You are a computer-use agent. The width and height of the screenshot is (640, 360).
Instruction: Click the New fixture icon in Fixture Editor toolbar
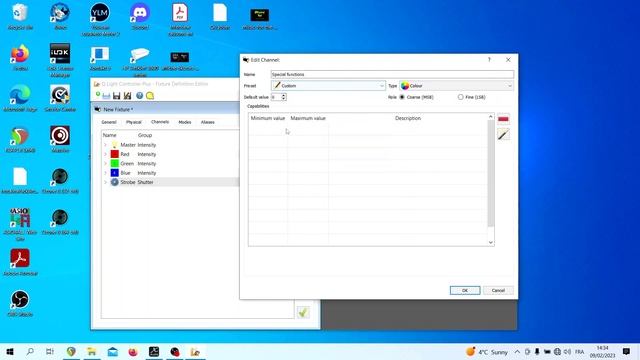click(98, 96)
